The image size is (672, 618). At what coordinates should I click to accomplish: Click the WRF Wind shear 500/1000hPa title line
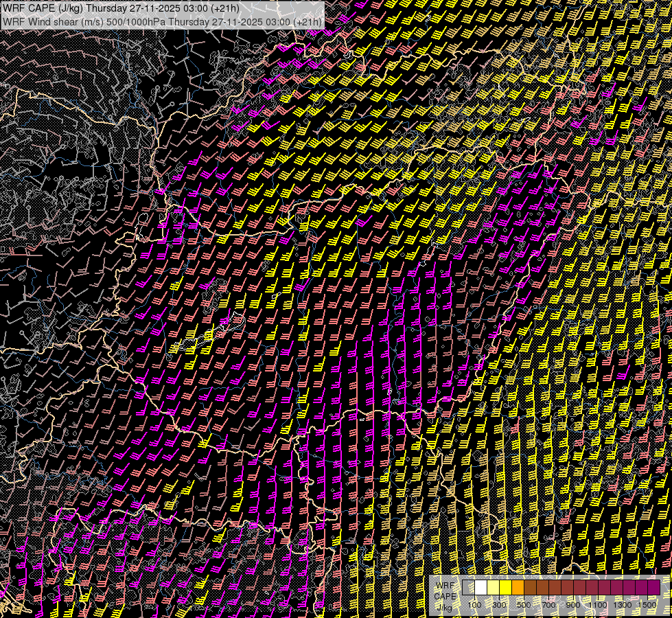point(162,21)
